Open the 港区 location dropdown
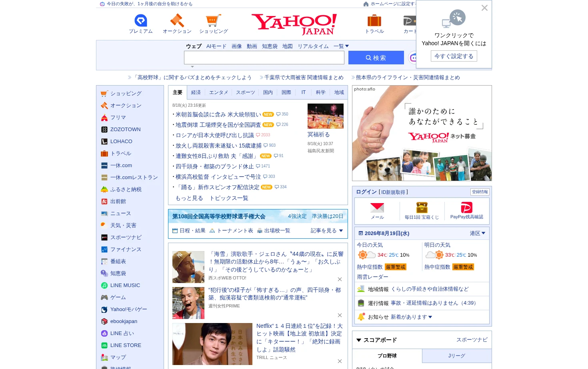588x369 pixels. pos(478,233)
